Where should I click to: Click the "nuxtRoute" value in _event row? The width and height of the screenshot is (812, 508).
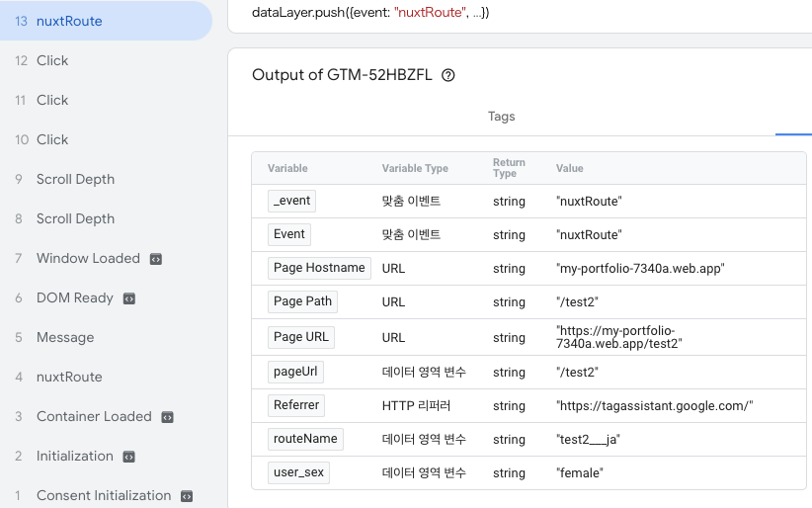589,202
